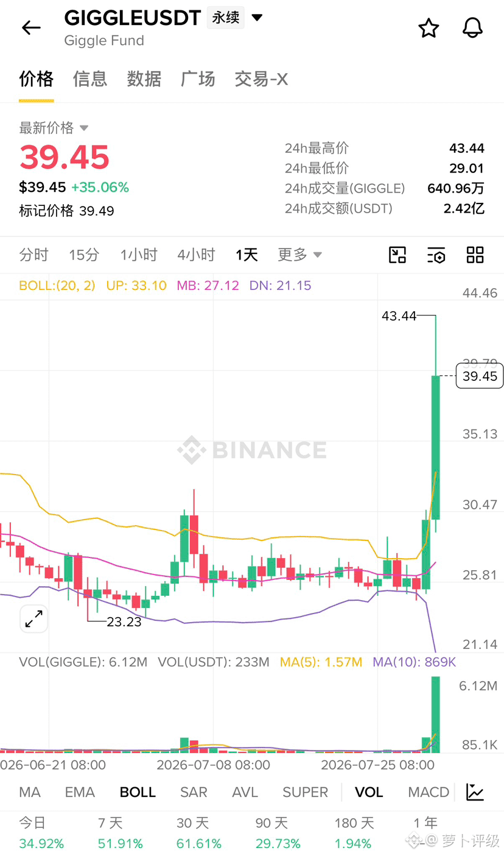Enable the SUPER indicator
This screenshot has width=504, height=856.
(305, 792)
